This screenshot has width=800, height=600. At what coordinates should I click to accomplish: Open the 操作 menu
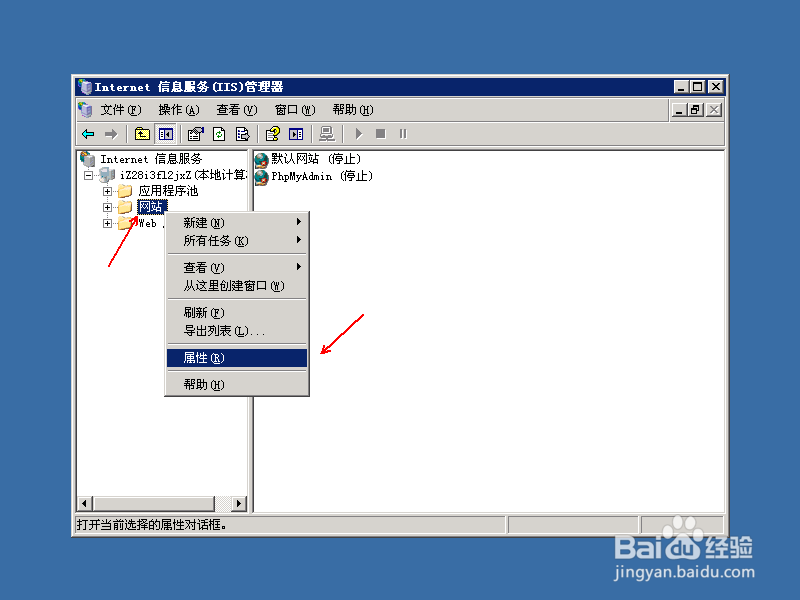(176, 109)
